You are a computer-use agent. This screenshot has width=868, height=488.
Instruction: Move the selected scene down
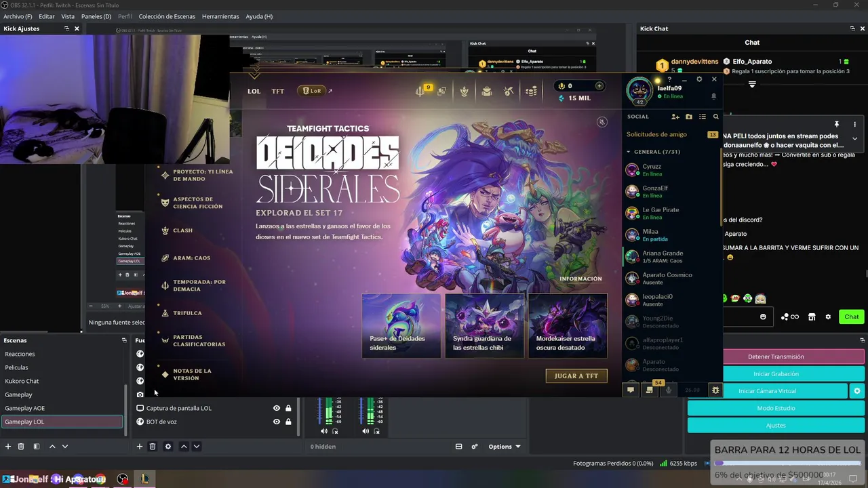click(x=65, y=447)
